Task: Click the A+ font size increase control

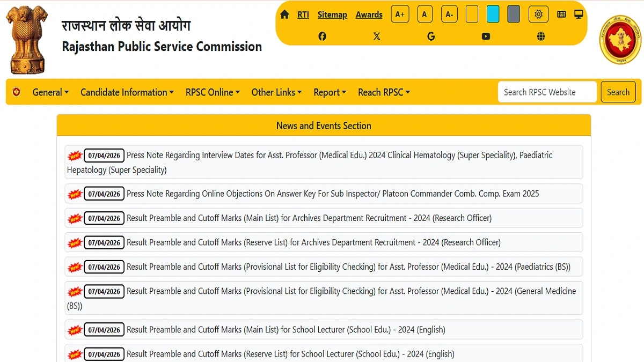Action: 400,14
